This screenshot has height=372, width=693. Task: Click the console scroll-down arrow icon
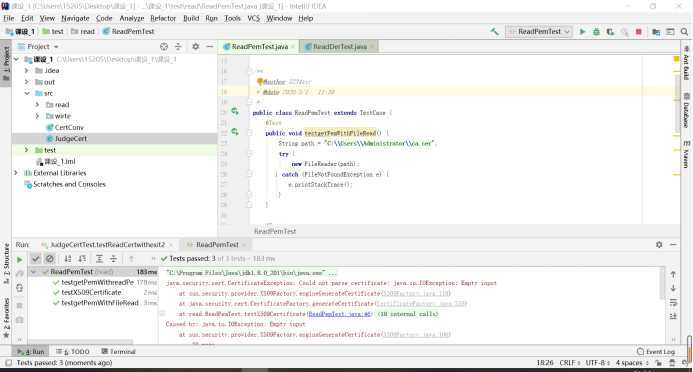(673, 288)
